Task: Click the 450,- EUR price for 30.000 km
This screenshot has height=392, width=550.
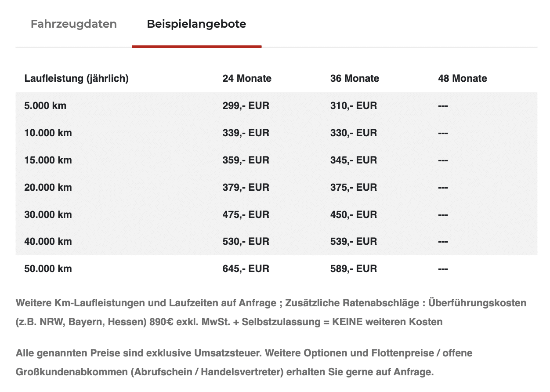Action: [354, 215]
